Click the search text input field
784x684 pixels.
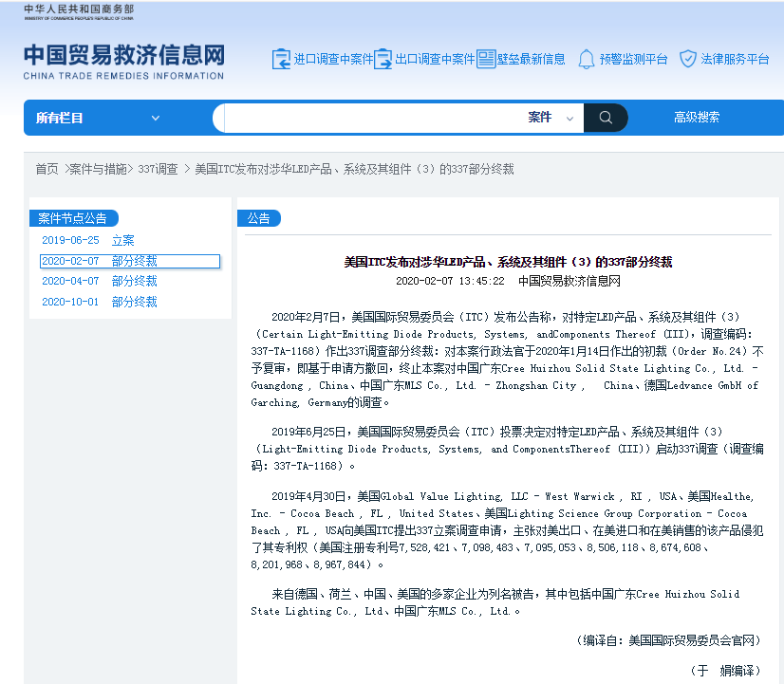[x=372, y=118]
